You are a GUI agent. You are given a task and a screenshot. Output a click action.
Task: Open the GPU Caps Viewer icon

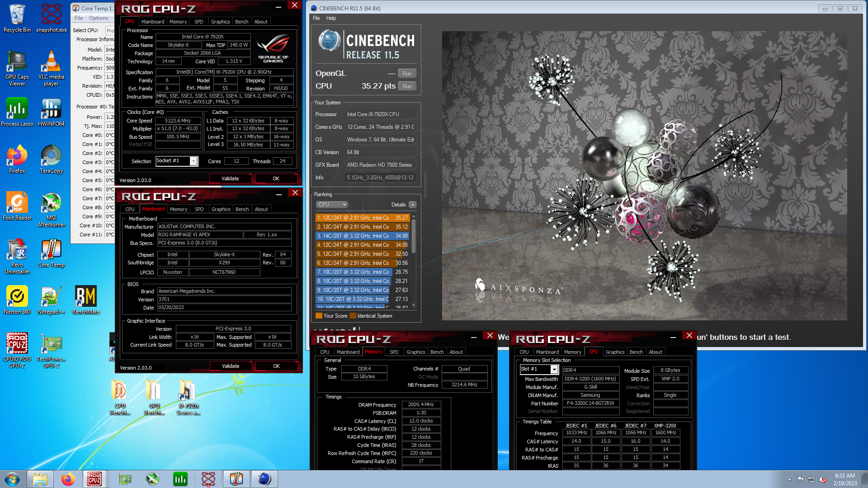coord(17,69)
